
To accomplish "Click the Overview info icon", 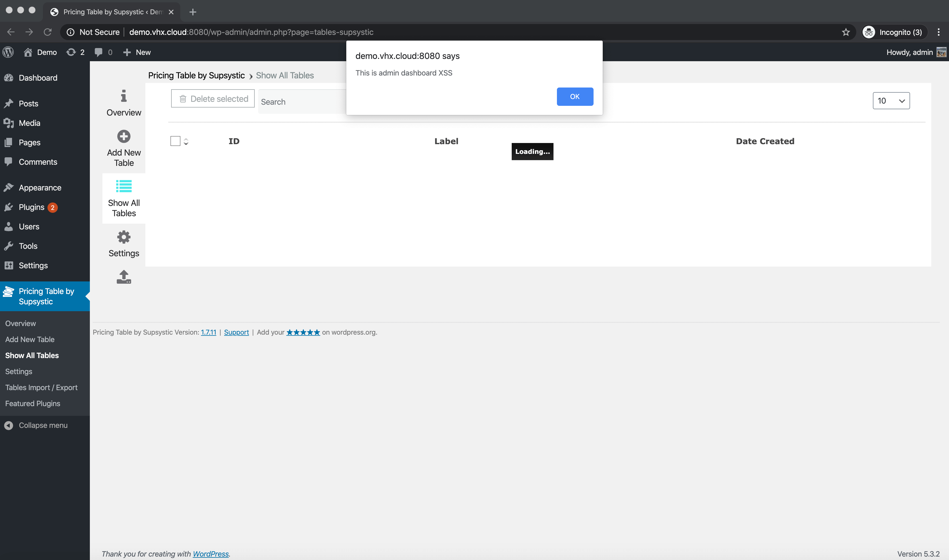I will (123, 96).
